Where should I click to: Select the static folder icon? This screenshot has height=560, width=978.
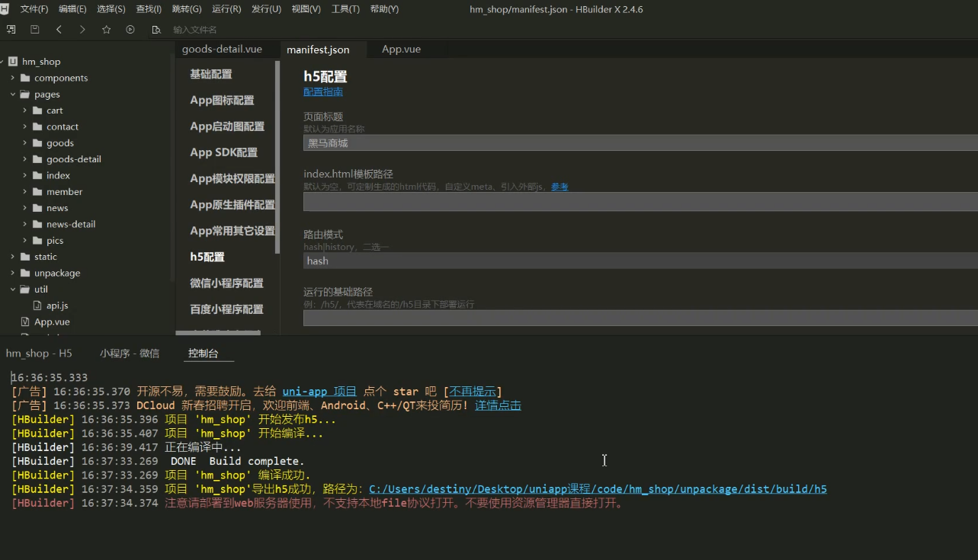pos(25,257)
